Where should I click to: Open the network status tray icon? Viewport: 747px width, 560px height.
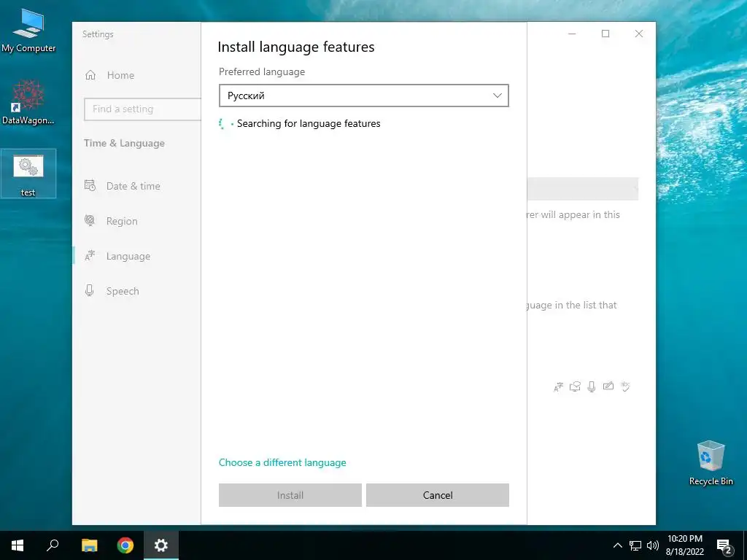(x=635, y=545)
